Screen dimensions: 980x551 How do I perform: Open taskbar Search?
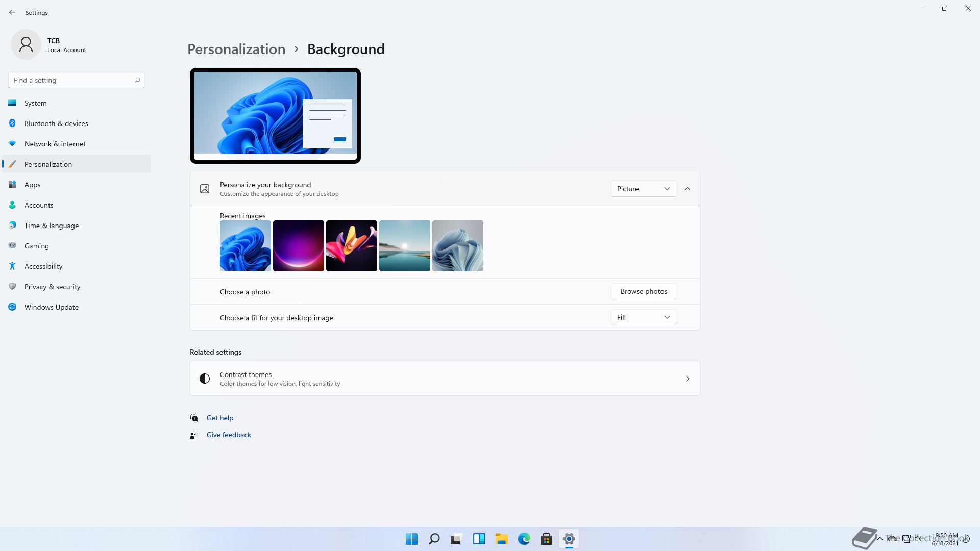click(434, 539)
